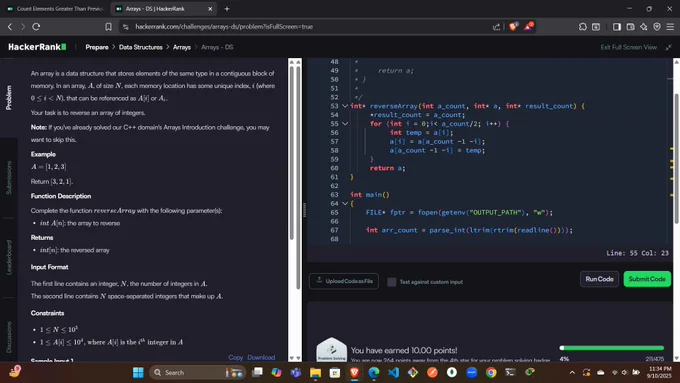Viewport: 680px width, 383px height.
Task: Open the browser hamburger menu icon
Action: [x=670, y=26]
